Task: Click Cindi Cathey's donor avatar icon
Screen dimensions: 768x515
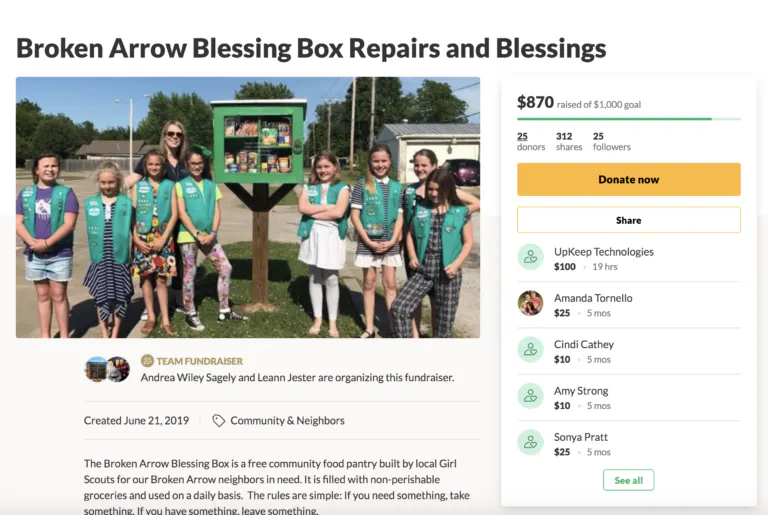Action: coord(530,349)
